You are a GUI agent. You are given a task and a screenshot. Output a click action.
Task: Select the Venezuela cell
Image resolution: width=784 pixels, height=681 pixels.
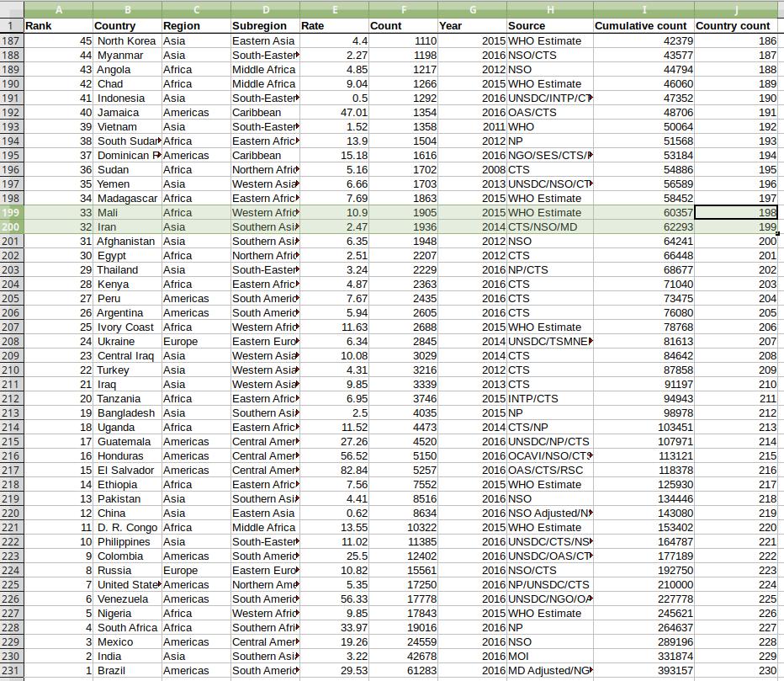pyautogui.click(x=128, y=599)
